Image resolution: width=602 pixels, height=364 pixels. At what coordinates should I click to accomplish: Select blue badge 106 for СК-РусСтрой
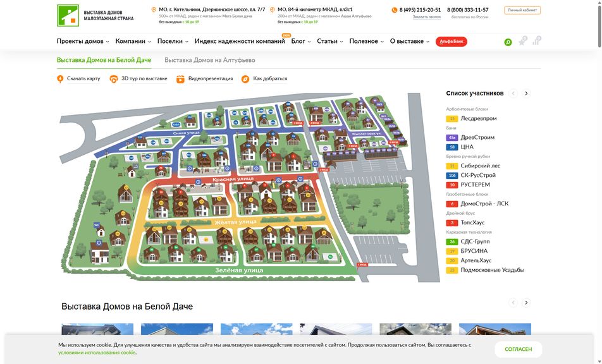point(452,175)
